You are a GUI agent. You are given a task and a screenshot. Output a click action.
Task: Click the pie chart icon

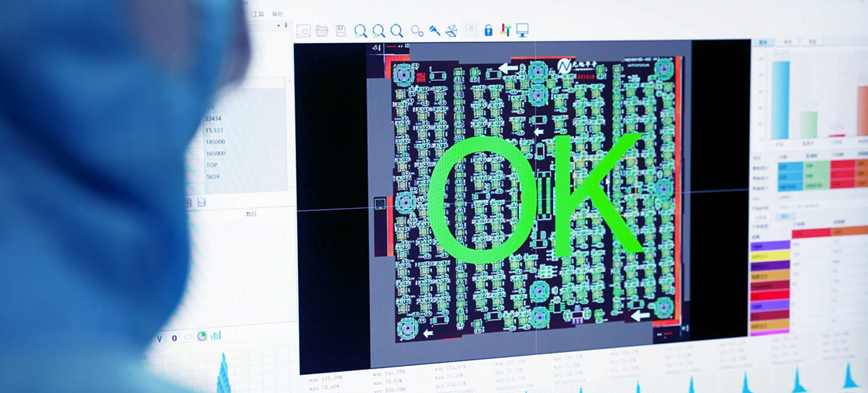pos(202,336)
